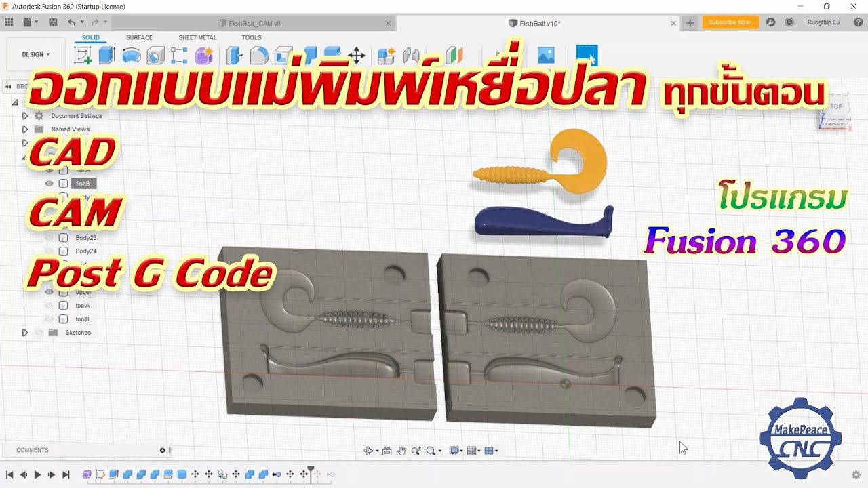Switch to the FishBait_CAM v6 document tab

coord(254,23)
